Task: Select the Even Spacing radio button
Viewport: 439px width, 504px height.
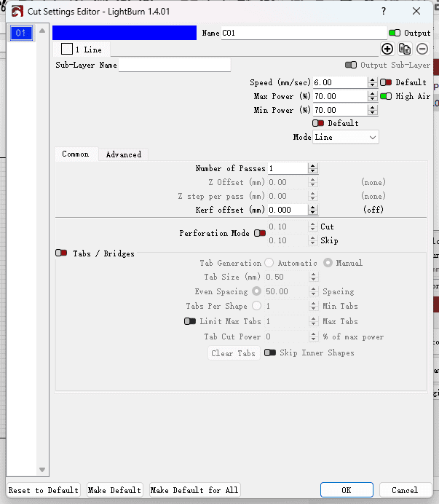Action: 256,291
